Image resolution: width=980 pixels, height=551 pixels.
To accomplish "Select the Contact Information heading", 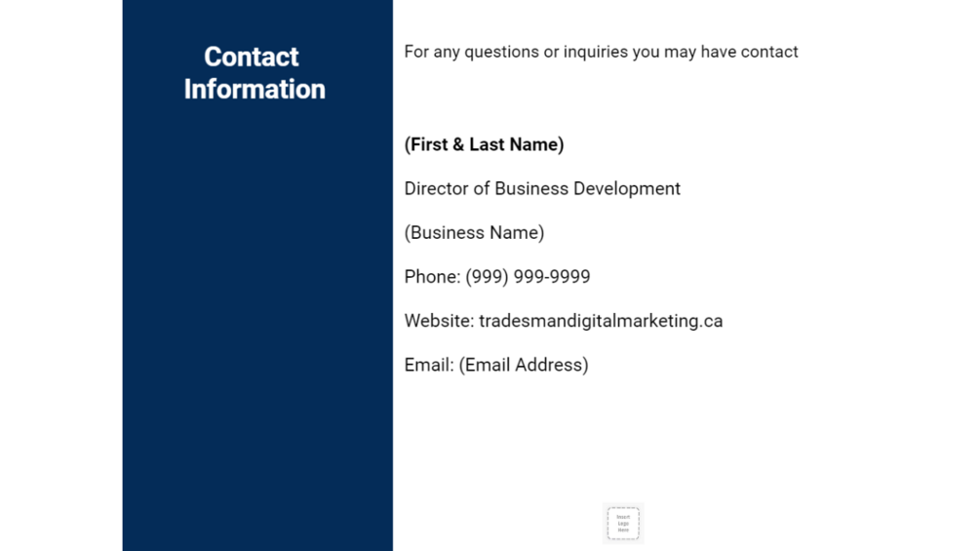I will pos(254,73).
